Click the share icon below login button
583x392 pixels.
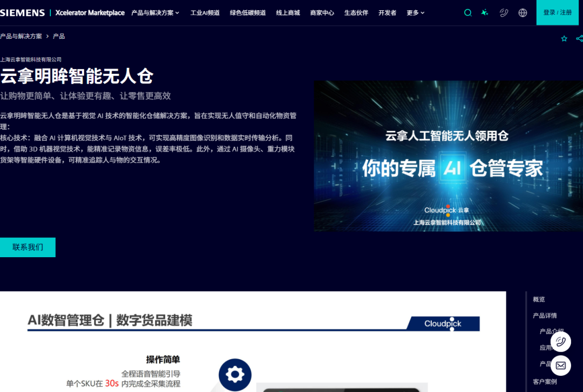click(579, 38)
